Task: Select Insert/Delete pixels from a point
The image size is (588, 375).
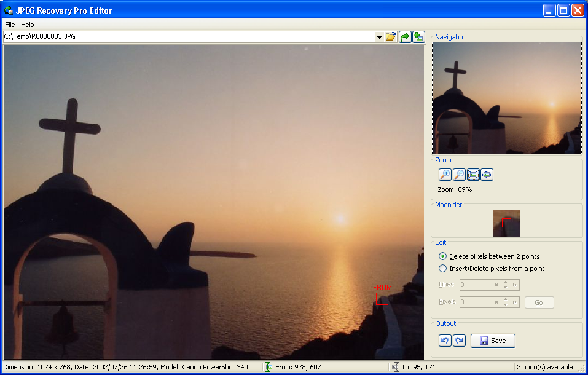Action: [x=442, y=269]
